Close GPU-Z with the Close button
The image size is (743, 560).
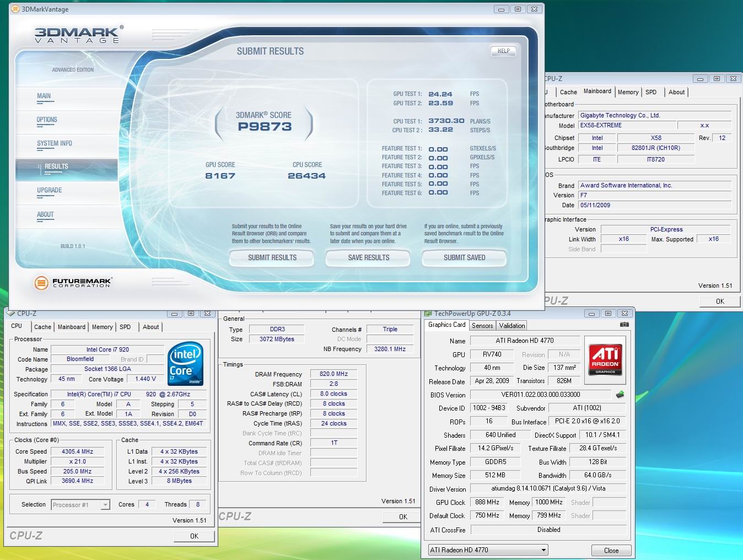tap(611, 550)
